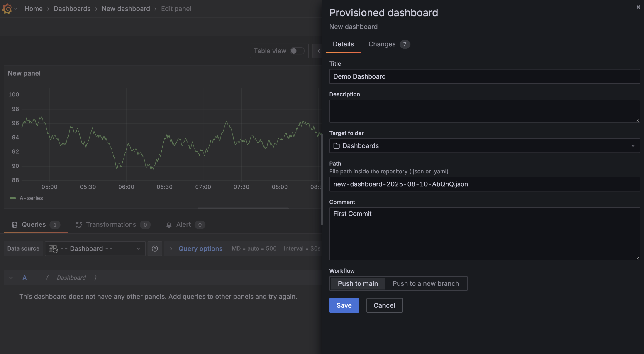Click the Cancel button
Image resolution: width=644 pixels, height=354 pixels.
384,305
